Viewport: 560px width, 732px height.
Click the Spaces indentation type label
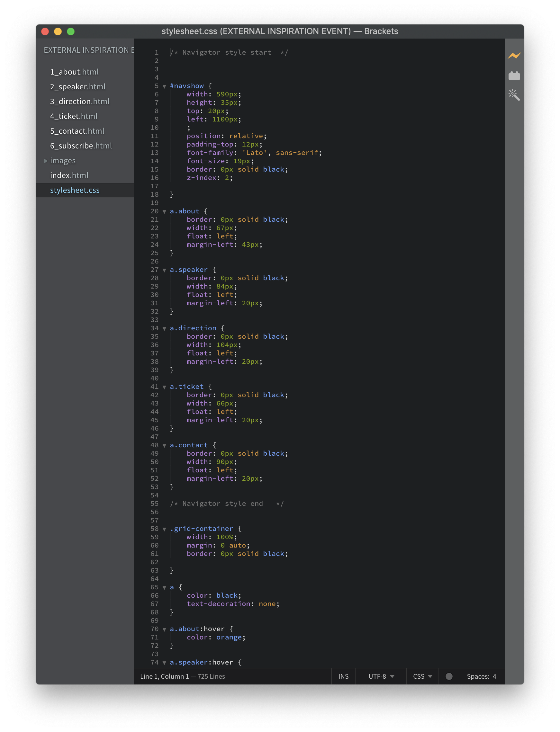[x=477, y=676]
